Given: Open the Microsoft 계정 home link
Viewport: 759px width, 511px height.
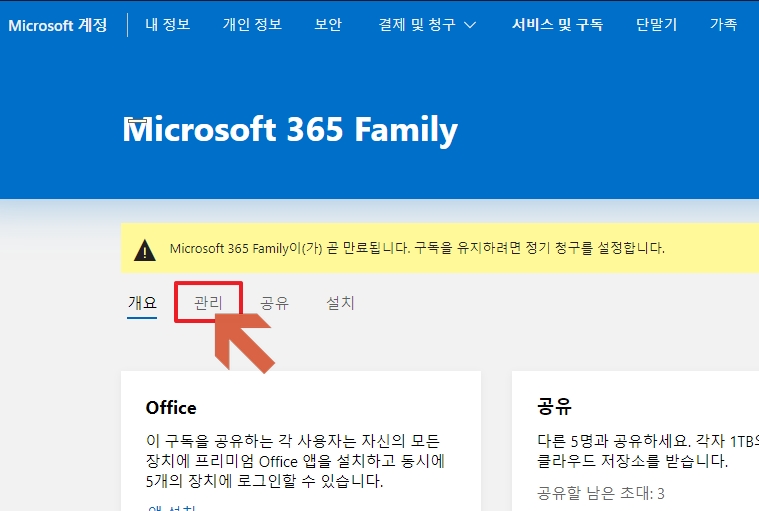Looking at the screenshot, I should [58, 25].
